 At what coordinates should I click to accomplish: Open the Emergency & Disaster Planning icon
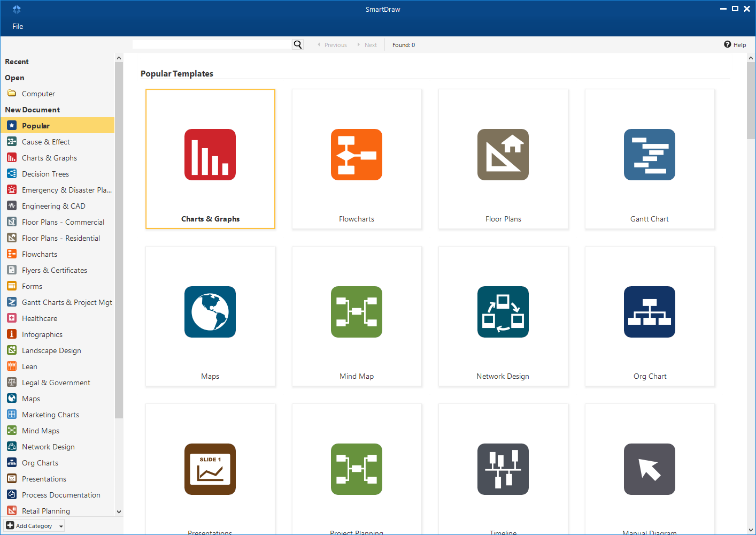click(12, 189)
